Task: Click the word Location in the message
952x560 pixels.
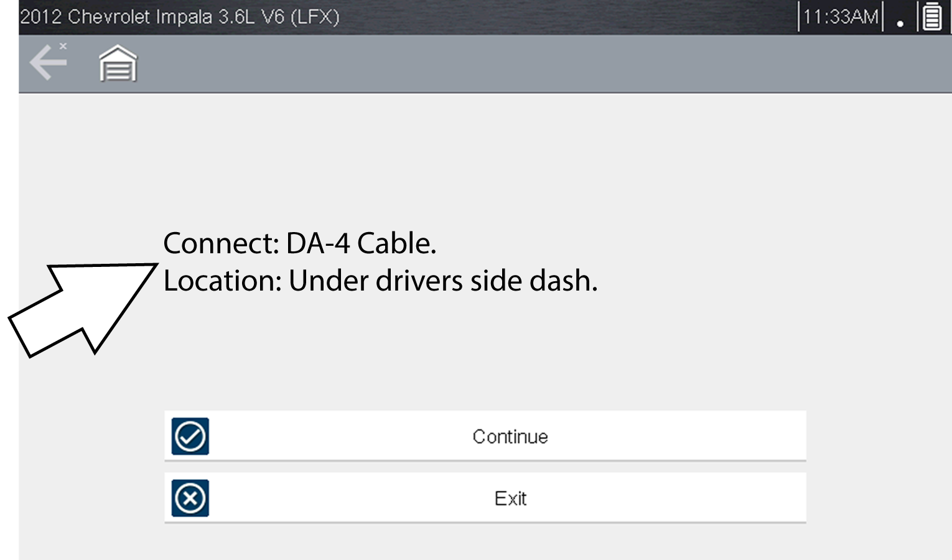Action: click(223, 281)
